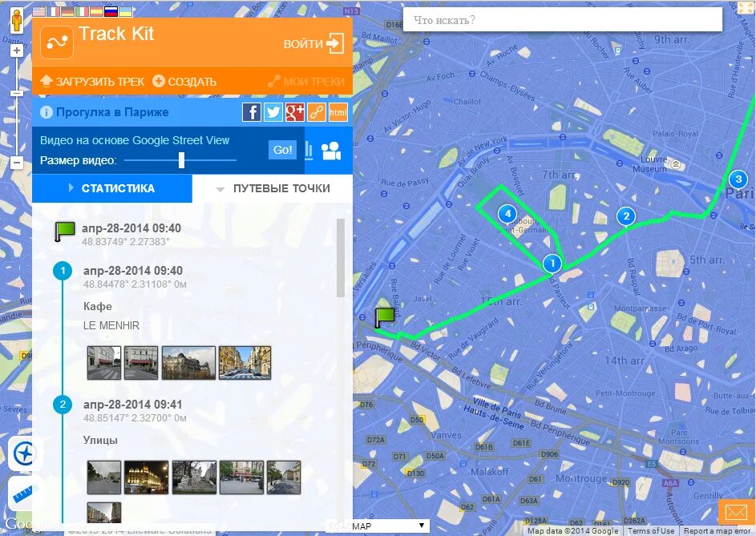Open ЗАГРУЗИТЬ ТРЕК upload menu item

click(x=92, y=82)
